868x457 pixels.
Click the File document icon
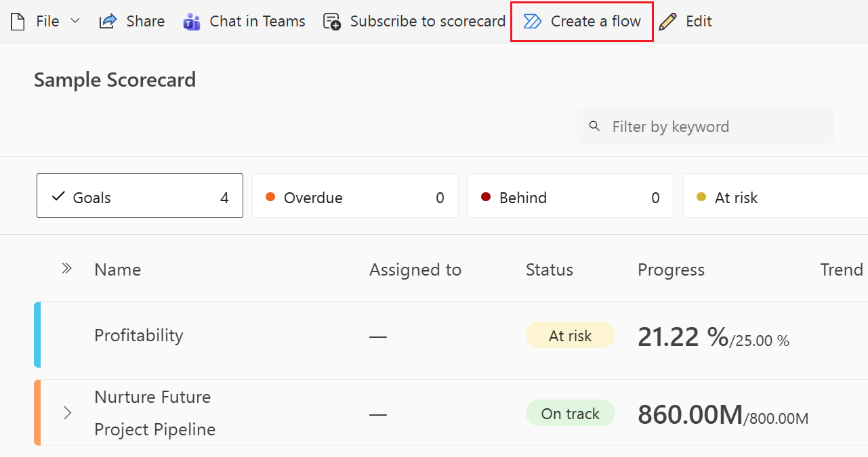pyautogui.click(x=17, y=21)
